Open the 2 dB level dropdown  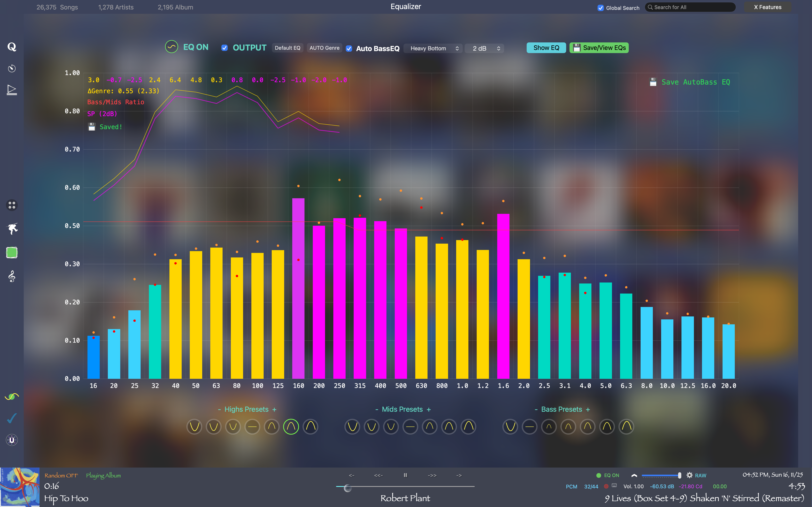484,48
